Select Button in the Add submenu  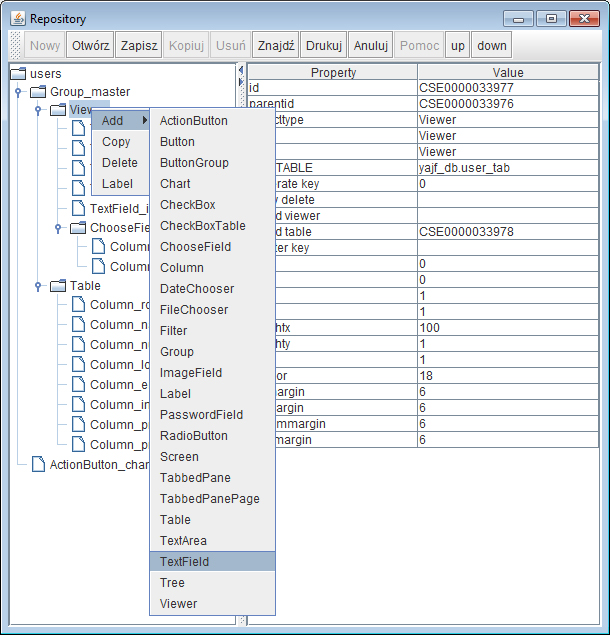point(213,142)
